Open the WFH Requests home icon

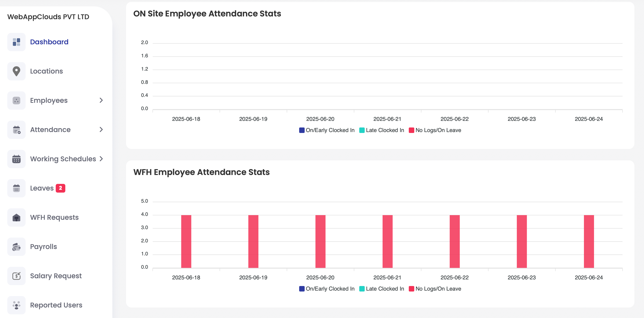point(16,217)
